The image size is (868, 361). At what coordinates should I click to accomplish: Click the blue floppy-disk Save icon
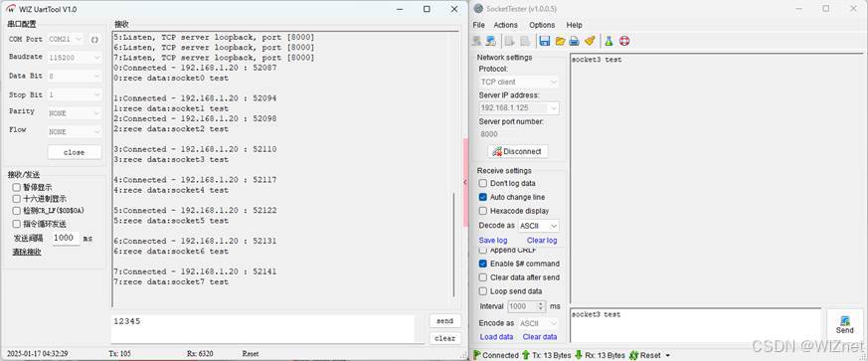(545, 41)
